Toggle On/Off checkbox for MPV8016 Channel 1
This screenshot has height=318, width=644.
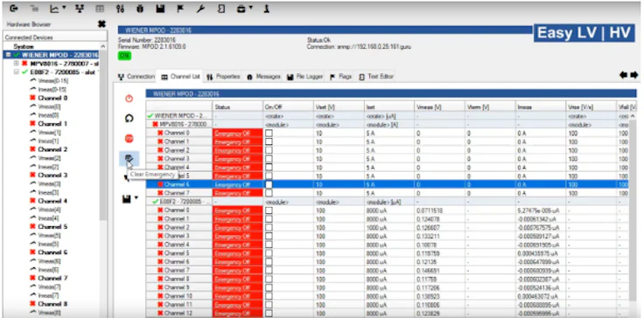pyautogui.click(x=269, y=142)
